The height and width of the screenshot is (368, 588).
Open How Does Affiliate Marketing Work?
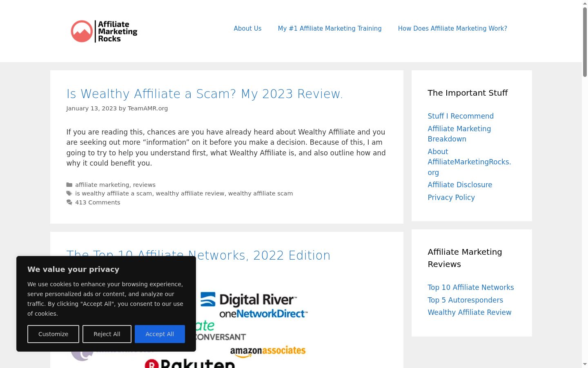pos(452,29)
